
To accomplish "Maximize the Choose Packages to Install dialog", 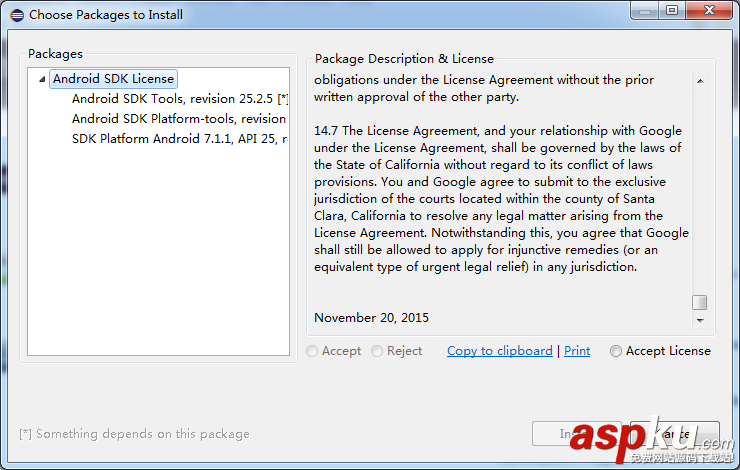I will [x=671, y=10].
